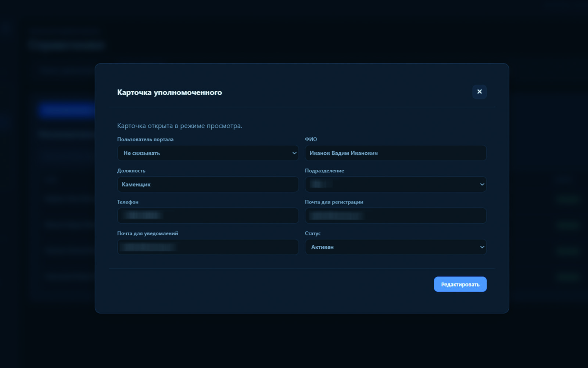Open the Статус dropdown showing Активен
Screen dimensions: 588x368
click(x=395, y=247)
